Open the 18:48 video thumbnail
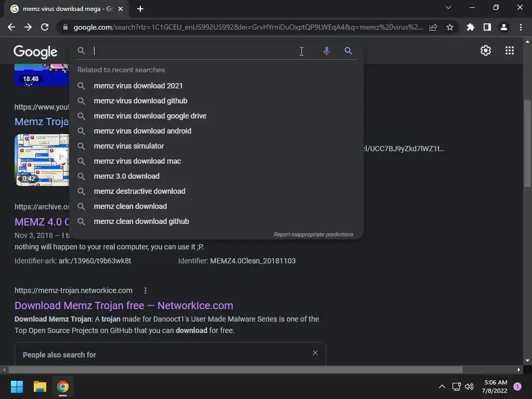The width and height of the screenshot is (532, 399). point(42,75)
